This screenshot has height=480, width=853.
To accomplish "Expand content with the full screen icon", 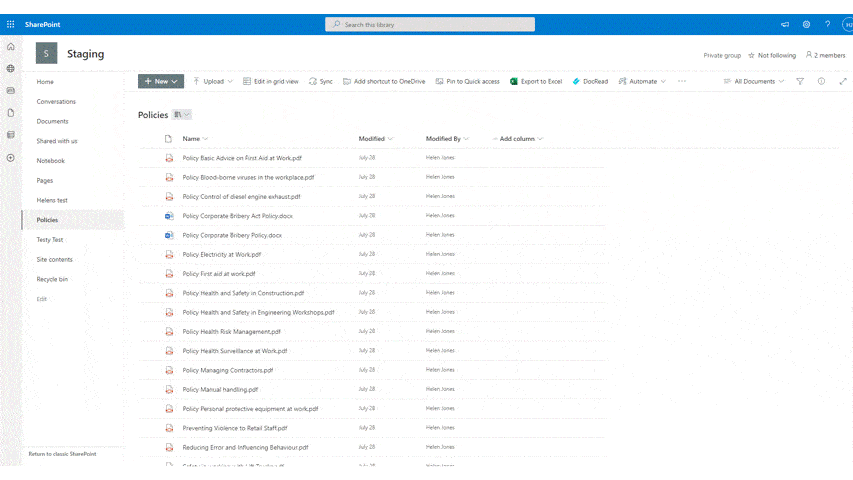I will click(843, 82).
